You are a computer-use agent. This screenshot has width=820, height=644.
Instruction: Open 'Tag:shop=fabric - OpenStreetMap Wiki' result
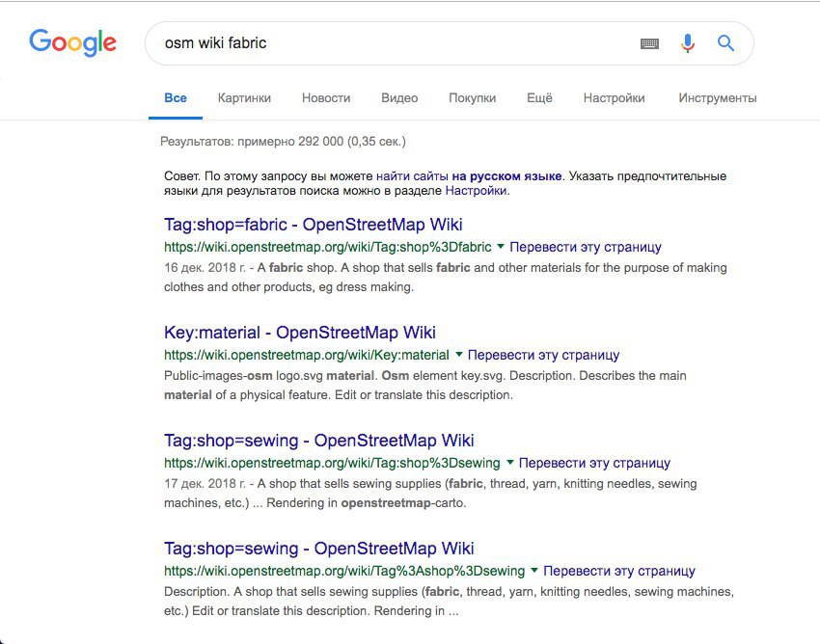[314, 225]
